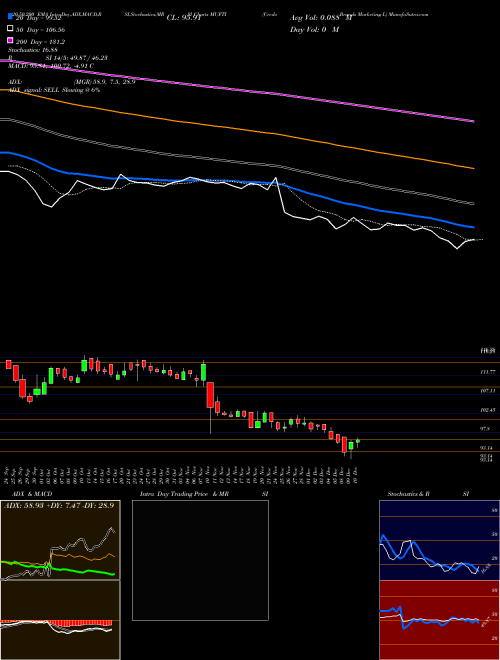Click the Avg Vol: 0.088 M label
Image resolution: width=500 pixels, height=660 pixels.
pos(320,18)
